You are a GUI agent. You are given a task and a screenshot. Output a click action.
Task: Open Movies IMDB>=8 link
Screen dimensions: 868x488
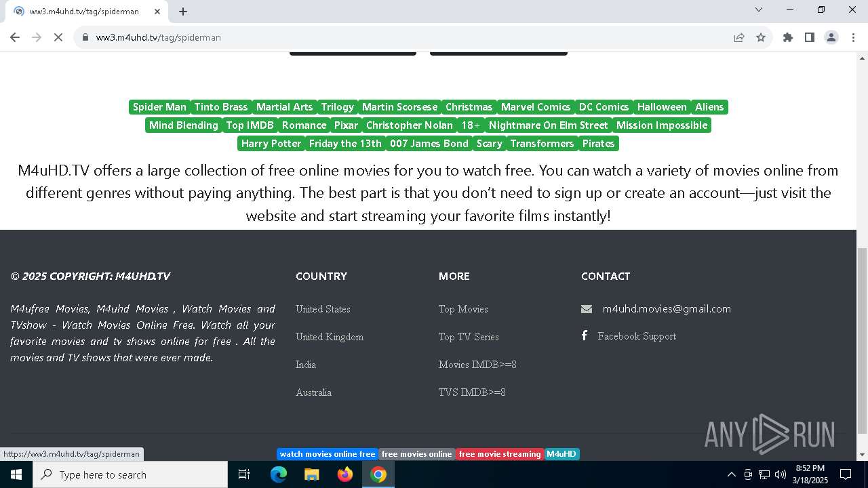(477, 365)
